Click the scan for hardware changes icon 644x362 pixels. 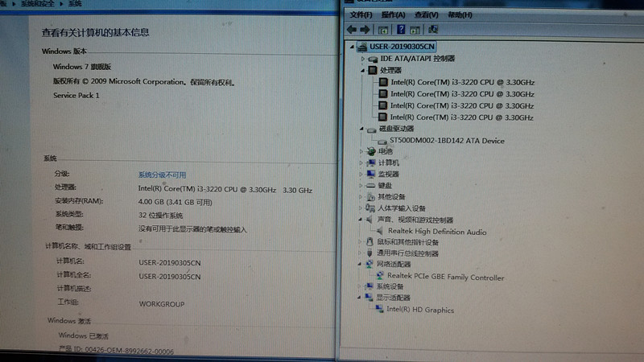pos(433,30)
